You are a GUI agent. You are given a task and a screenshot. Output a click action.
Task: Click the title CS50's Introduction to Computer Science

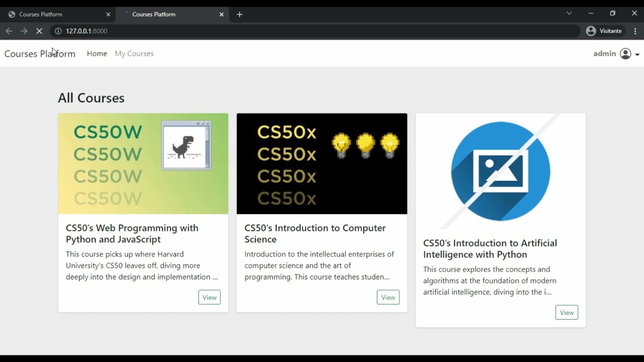(x=315, y=234)
